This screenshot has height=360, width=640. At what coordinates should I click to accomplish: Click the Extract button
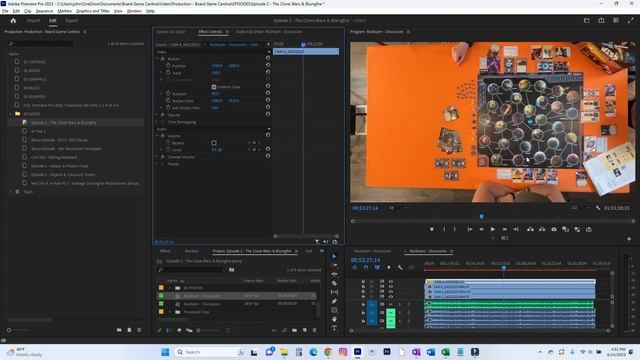click(x=542, y=229)
